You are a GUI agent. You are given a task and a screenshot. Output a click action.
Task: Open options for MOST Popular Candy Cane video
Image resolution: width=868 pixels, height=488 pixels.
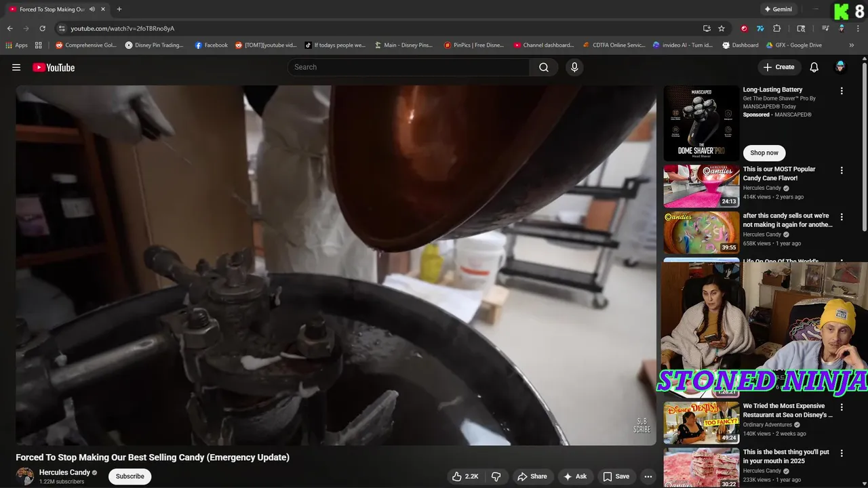click(x=842, y=171)
